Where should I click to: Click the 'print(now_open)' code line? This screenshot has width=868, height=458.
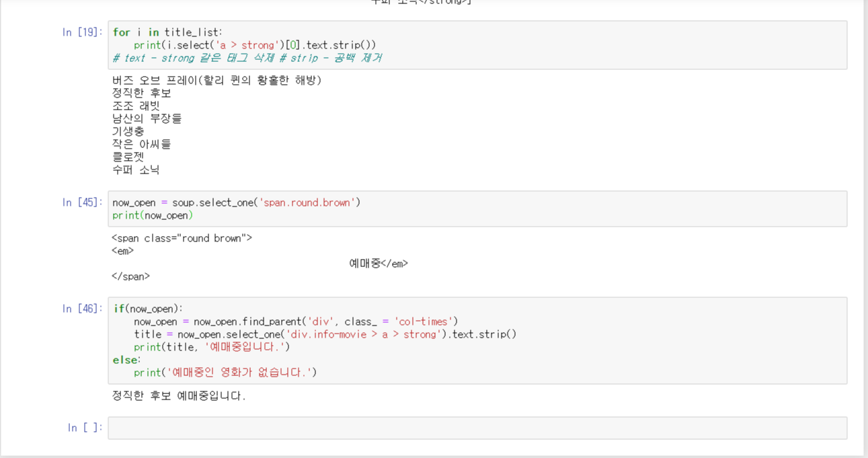pyautogui.click(x=153, y=215)
